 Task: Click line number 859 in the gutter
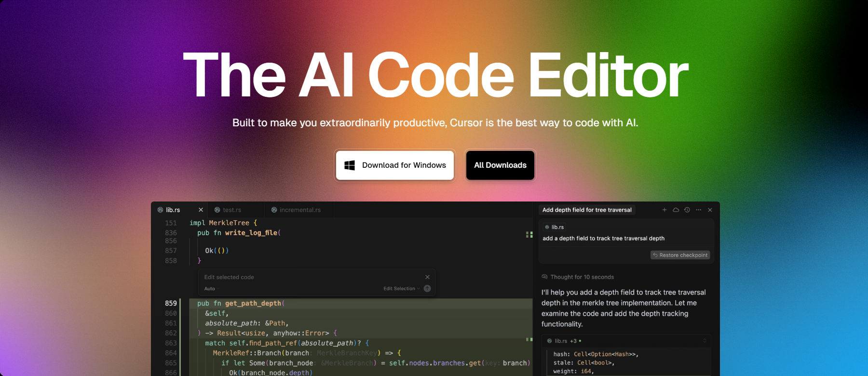click(171, 303)
